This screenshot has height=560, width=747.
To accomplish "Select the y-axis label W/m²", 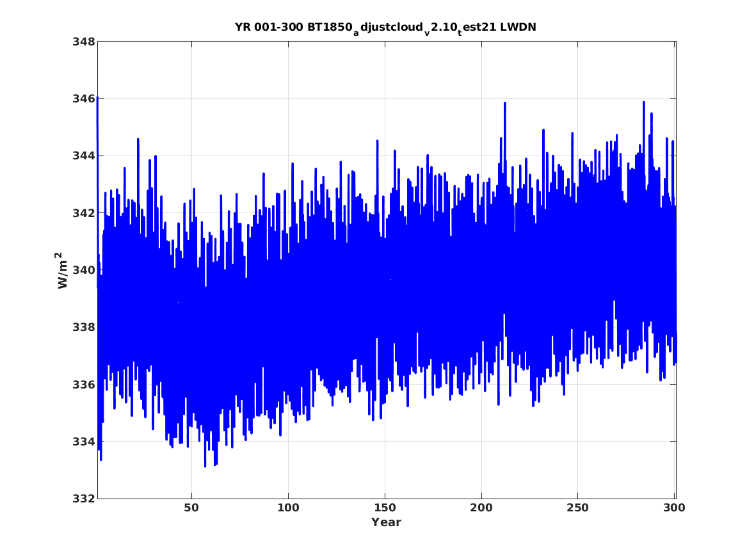I will pyautogui.click(x=62, y=270).
